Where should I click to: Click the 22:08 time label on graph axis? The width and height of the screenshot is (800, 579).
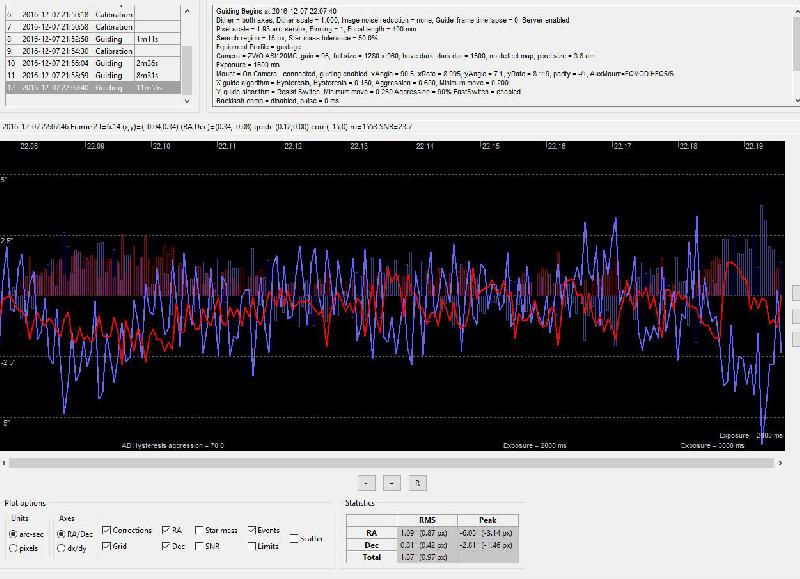tap(29, 146)
